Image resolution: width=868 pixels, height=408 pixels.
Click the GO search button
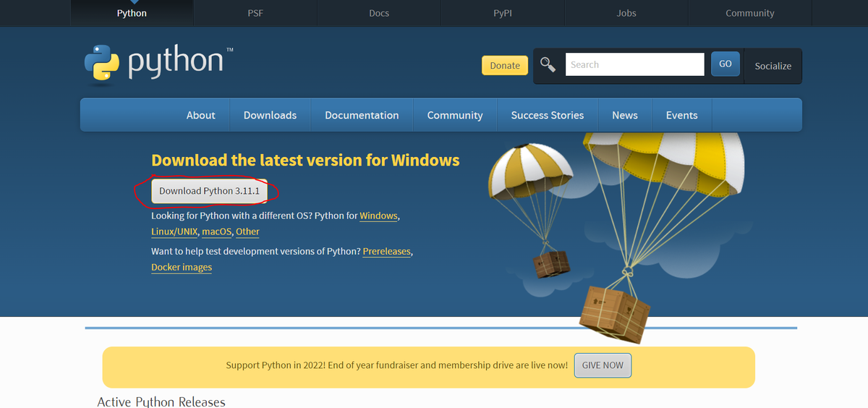[x=726, y=64]
